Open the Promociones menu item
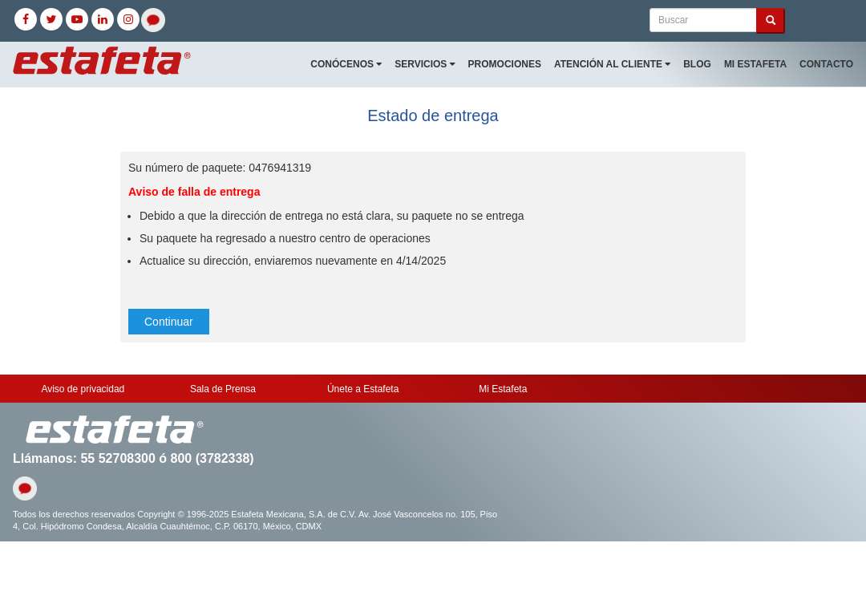This screenshot has height=616, width=866. [x=504, y=64]
